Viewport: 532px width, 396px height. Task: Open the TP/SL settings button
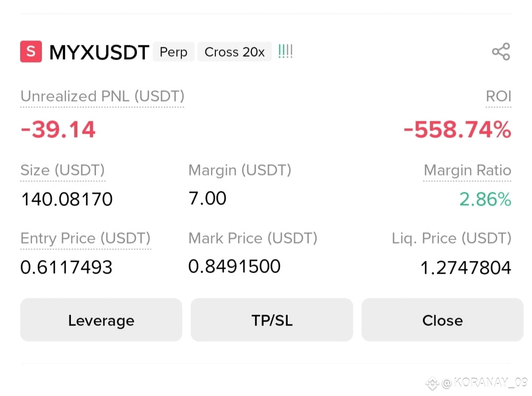[272, 320]
